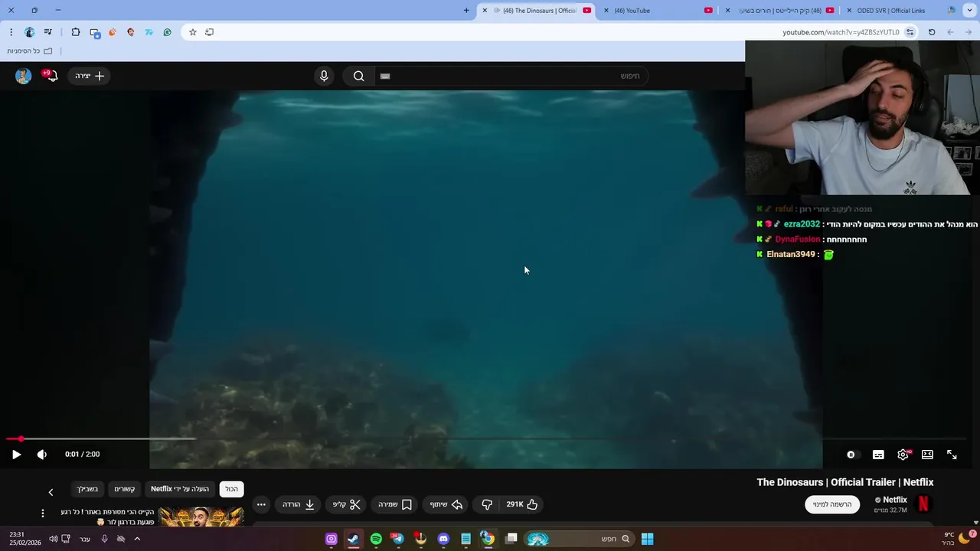Viewport: 980px width, 551px height.
Task: Dislike the video with the thumbs-down icon
Action: 487,504
